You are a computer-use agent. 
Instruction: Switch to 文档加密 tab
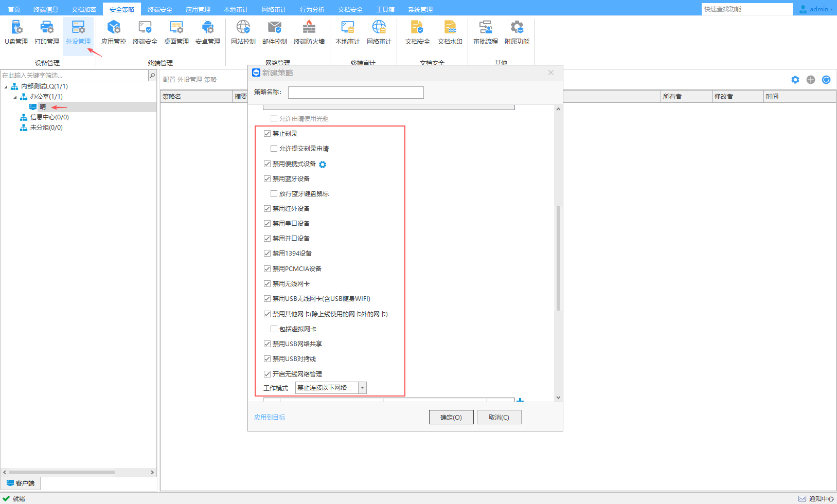(x=84, y=9)
